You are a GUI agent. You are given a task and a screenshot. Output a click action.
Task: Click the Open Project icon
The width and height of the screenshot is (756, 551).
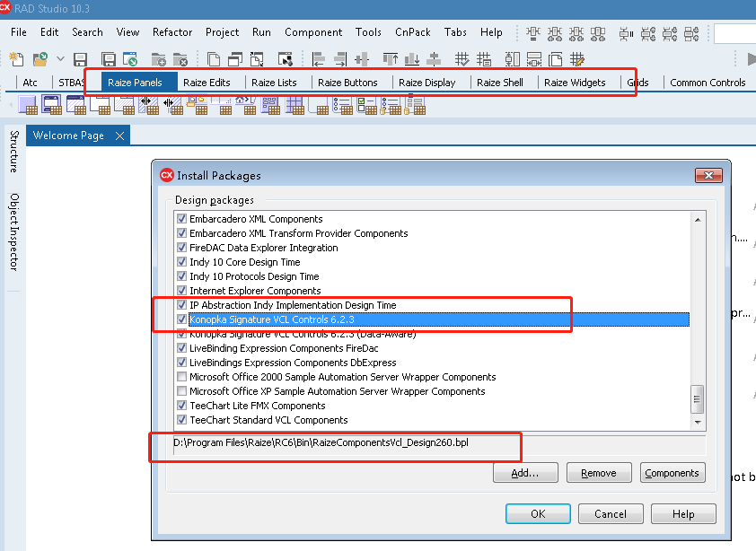130,59
